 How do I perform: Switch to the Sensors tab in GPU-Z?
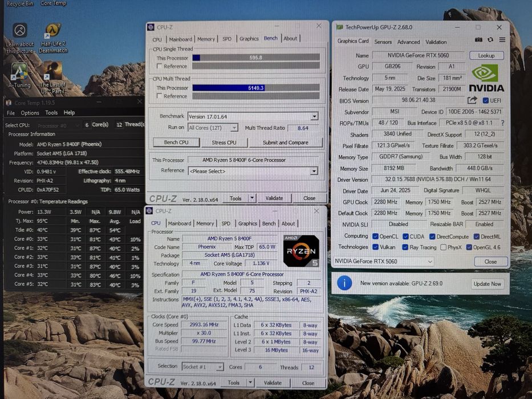(383, 42)
